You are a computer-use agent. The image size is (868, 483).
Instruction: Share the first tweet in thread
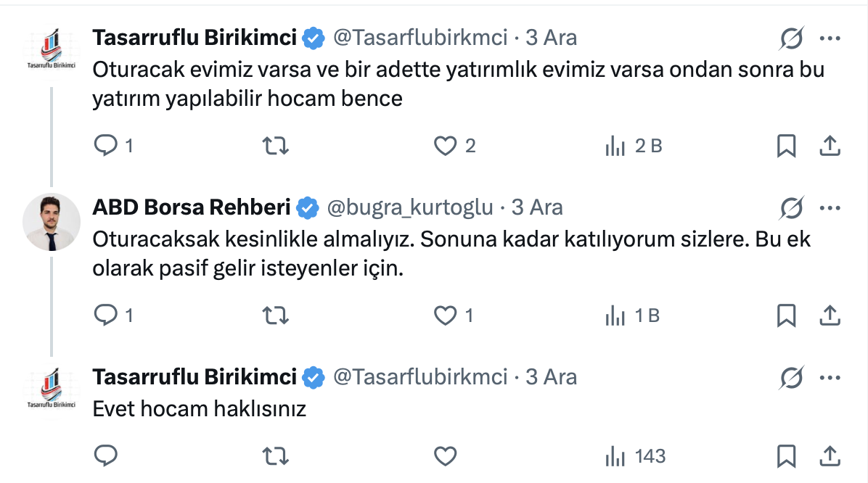(x=830, y=146)
